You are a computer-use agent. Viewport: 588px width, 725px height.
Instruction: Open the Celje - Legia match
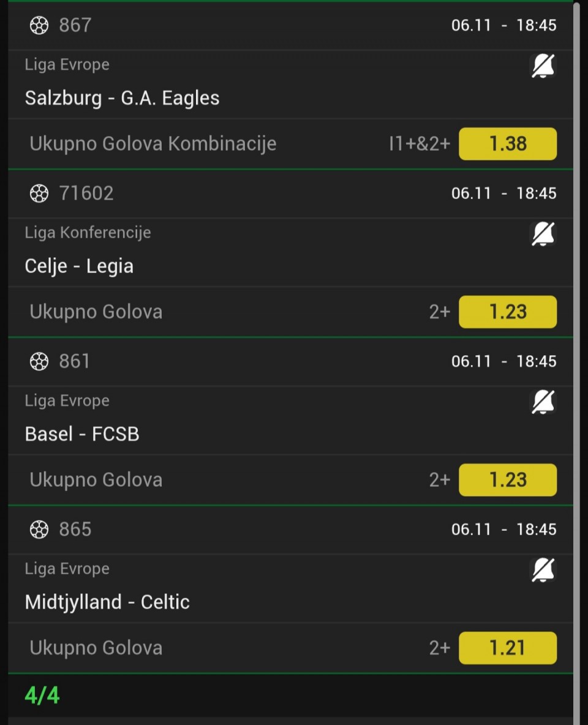click(x=80, y=266)
